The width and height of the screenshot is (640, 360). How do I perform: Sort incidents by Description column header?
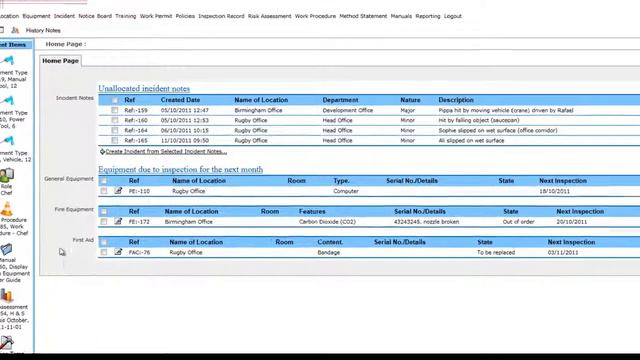(456, 100)
